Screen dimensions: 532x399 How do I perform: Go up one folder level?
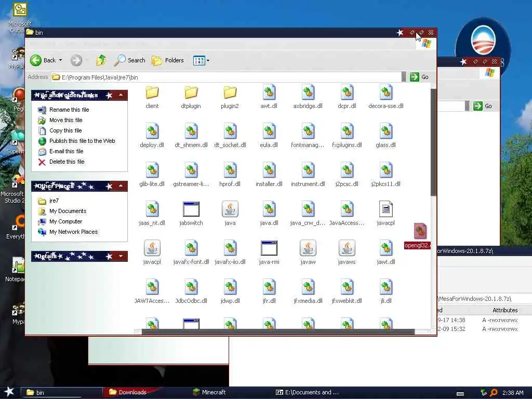101,60
